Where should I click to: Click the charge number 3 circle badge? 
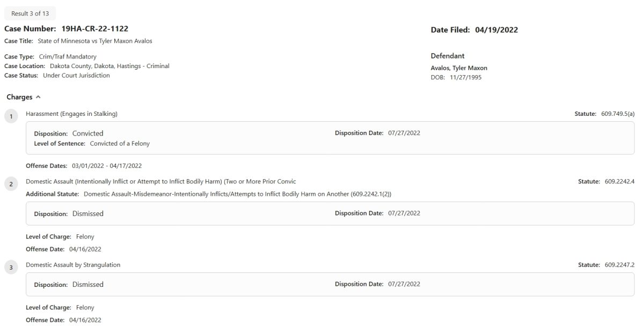[x=11, y=267]
